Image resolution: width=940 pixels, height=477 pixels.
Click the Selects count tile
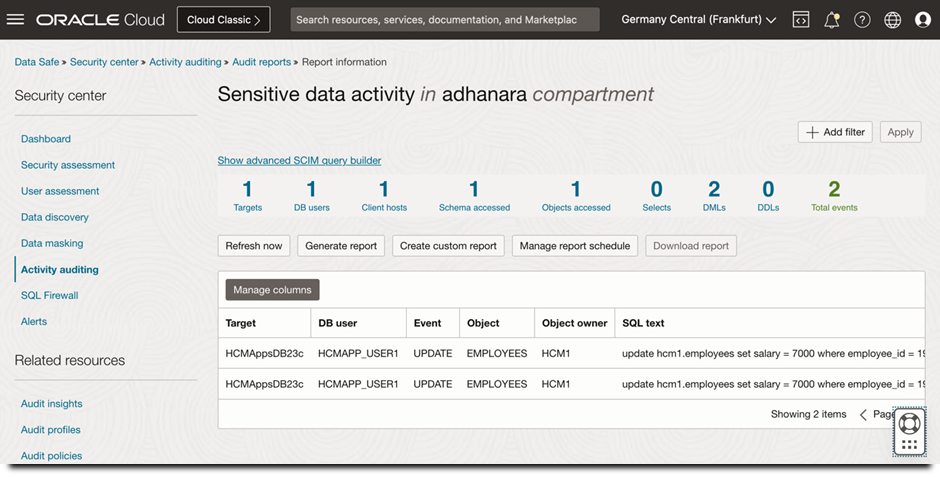pyautogui.click(x=656, y=197)
